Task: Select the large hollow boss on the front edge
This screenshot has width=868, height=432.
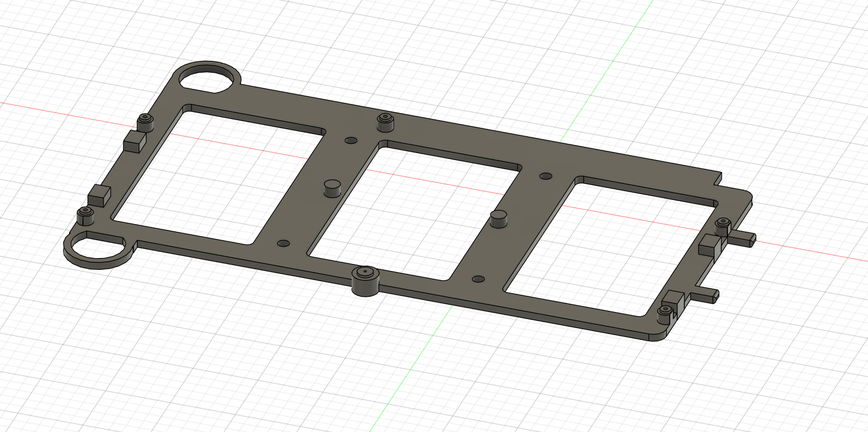Action: 366,280
